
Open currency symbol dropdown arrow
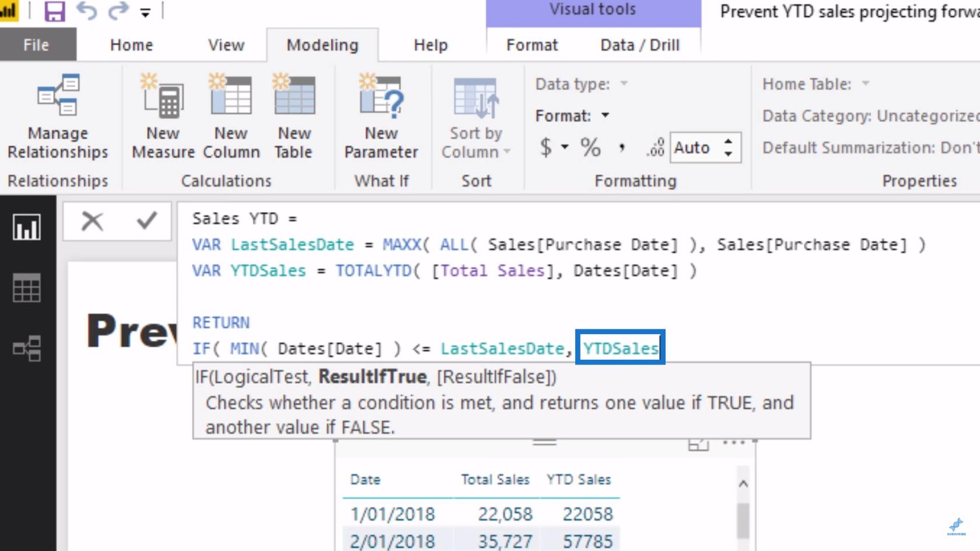(x=565, y=147)
